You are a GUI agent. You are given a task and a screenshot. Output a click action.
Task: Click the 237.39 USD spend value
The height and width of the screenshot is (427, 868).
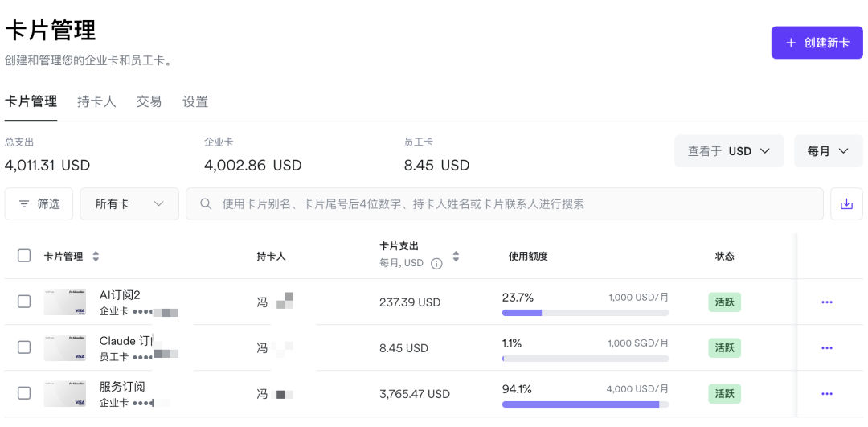(410, 302)
